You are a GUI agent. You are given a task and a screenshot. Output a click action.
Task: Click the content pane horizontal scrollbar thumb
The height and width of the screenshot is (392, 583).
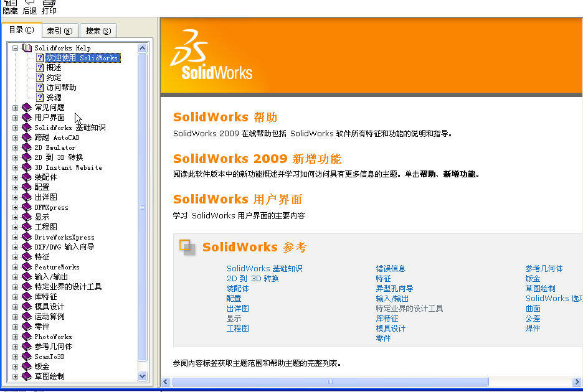click(329, 381)
